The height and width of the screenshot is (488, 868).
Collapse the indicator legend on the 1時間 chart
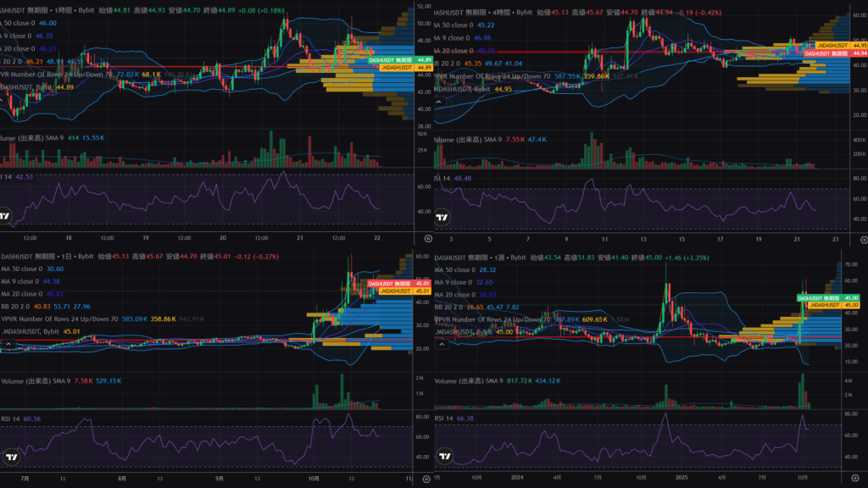[4, 100]
